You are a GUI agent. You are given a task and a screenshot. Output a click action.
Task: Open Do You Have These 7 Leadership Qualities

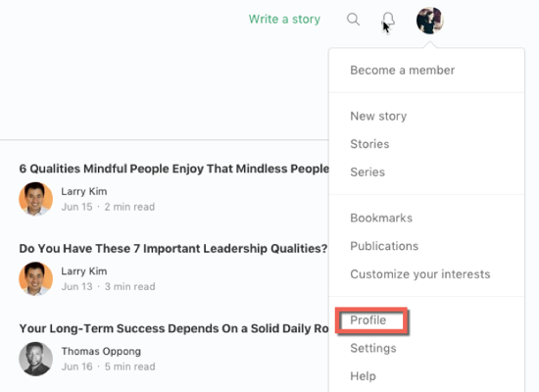point(173,249)
